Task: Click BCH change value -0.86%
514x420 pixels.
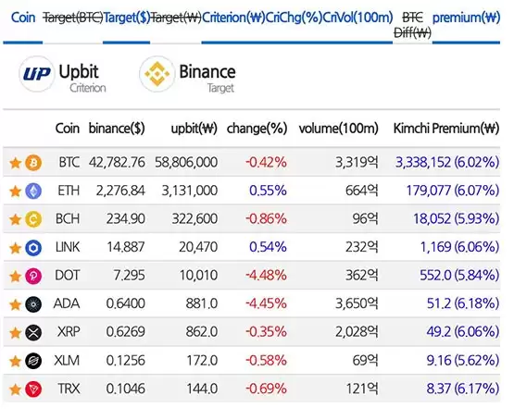Action: [267, 218]
